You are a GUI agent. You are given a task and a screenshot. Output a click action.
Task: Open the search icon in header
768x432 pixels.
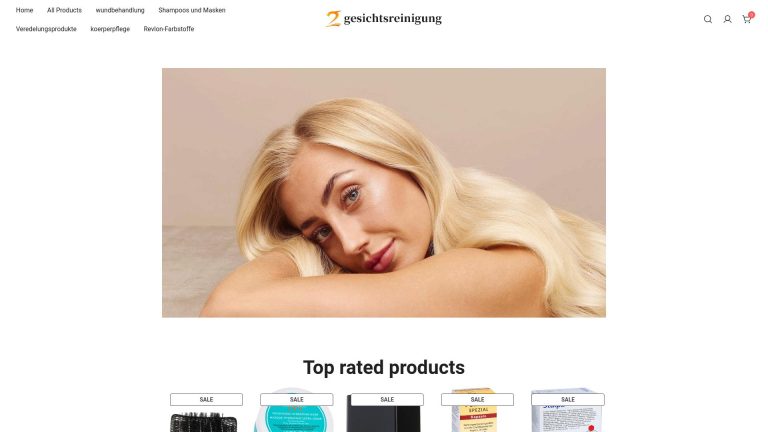708,19
